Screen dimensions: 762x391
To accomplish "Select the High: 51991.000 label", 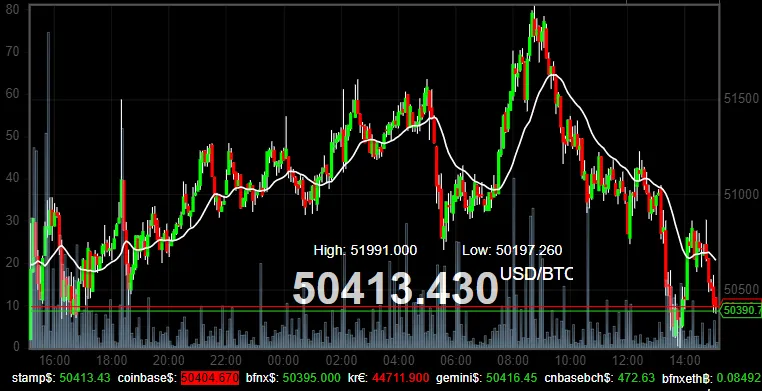I will tap(365, 251).
